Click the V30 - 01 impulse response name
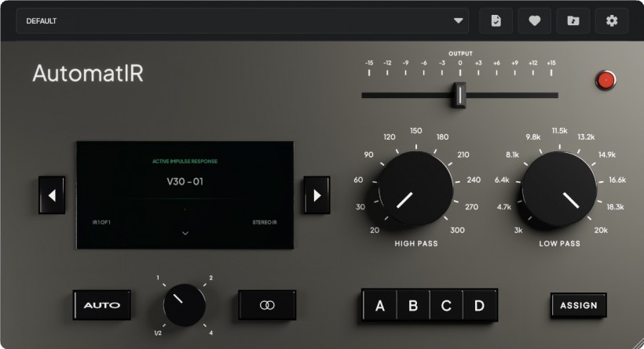The height and width of the screenshot is (349, 644). pos(185,182)
